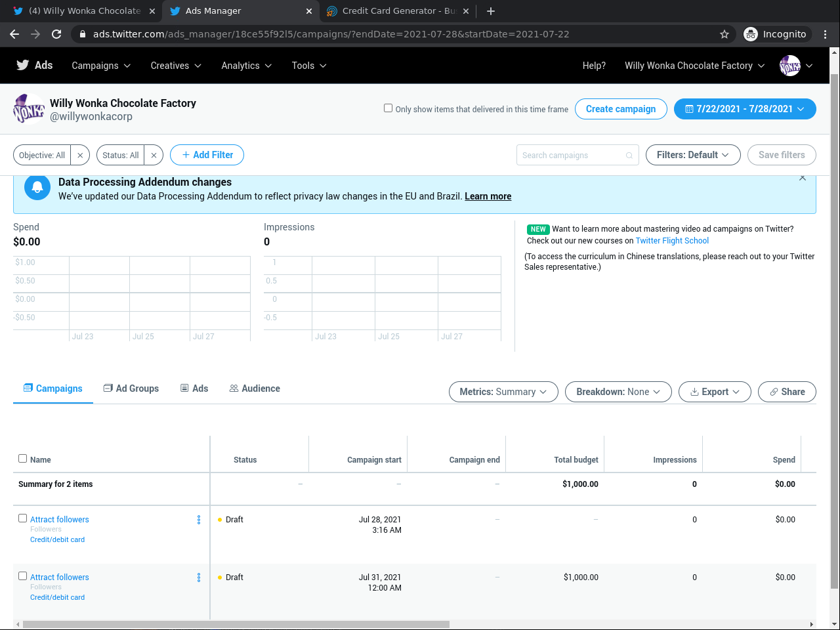840x630 pixels.
Task: Open the Creatives dropdown menu
Action: (176, 66)
